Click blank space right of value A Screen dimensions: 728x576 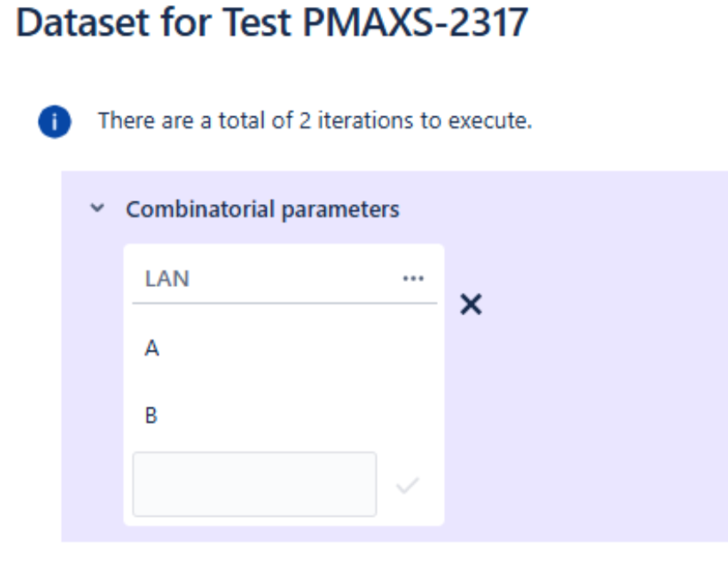pos(301,349)
